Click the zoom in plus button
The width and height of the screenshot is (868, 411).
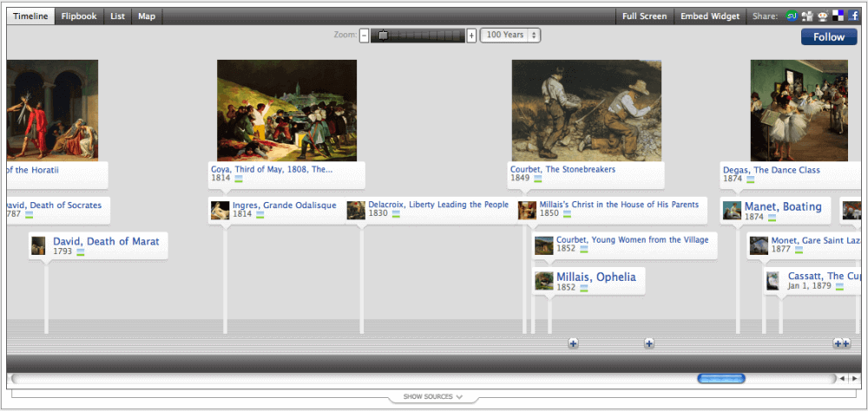[471, 36]
